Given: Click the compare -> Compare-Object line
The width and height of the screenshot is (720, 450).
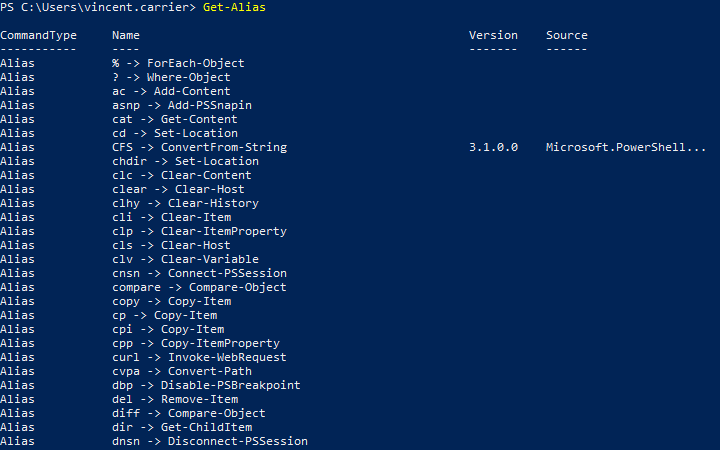Looking at the screenshot, I should pyautogui.click(x=199, y=287).
